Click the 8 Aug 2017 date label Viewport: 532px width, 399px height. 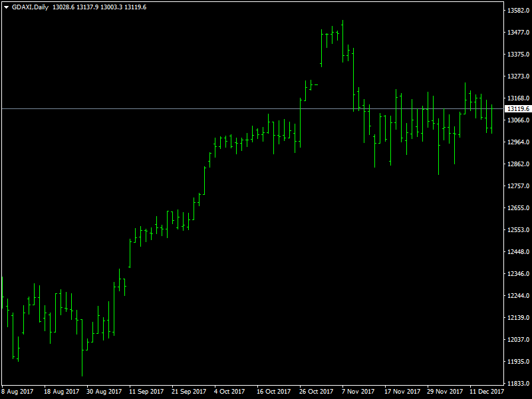point(18,392)
